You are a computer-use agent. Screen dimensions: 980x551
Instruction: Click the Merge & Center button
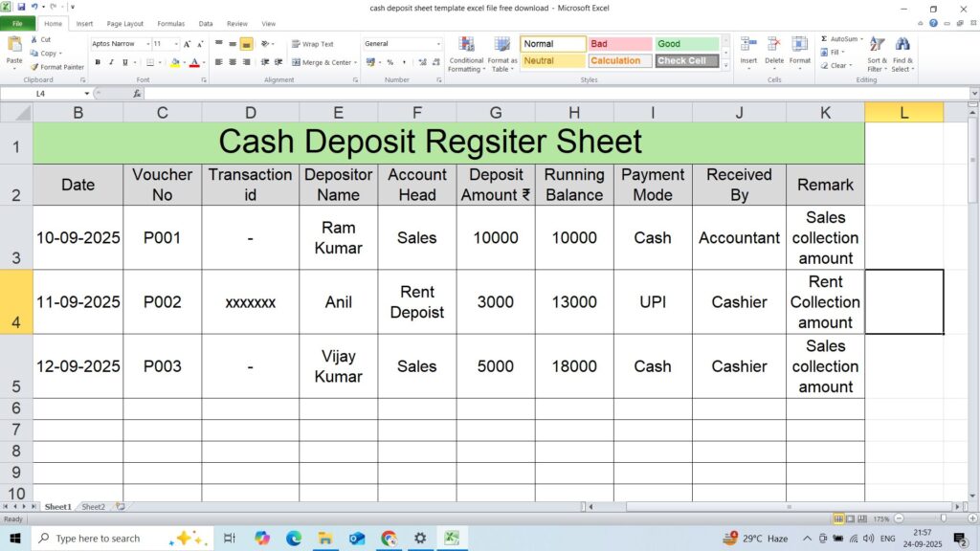[323, 62]
